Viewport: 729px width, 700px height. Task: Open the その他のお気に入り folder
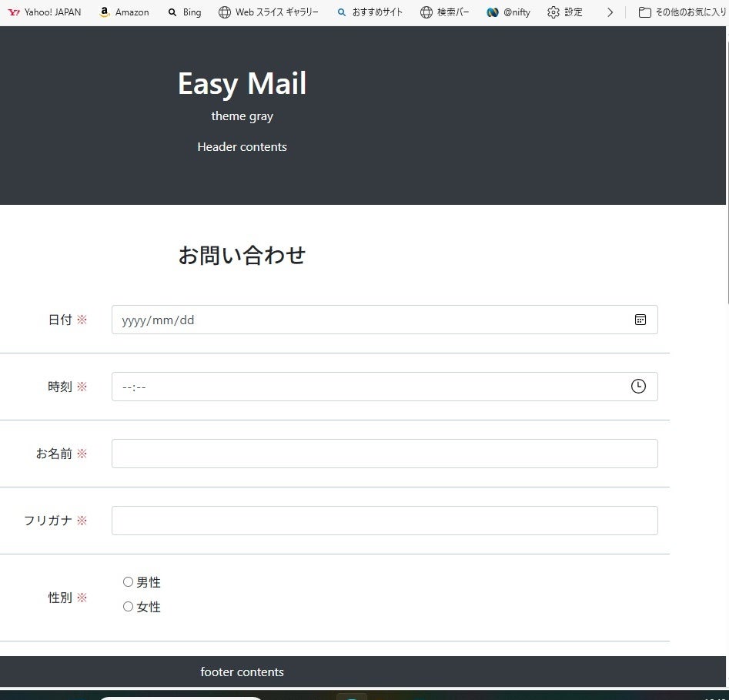click(682, 12)
